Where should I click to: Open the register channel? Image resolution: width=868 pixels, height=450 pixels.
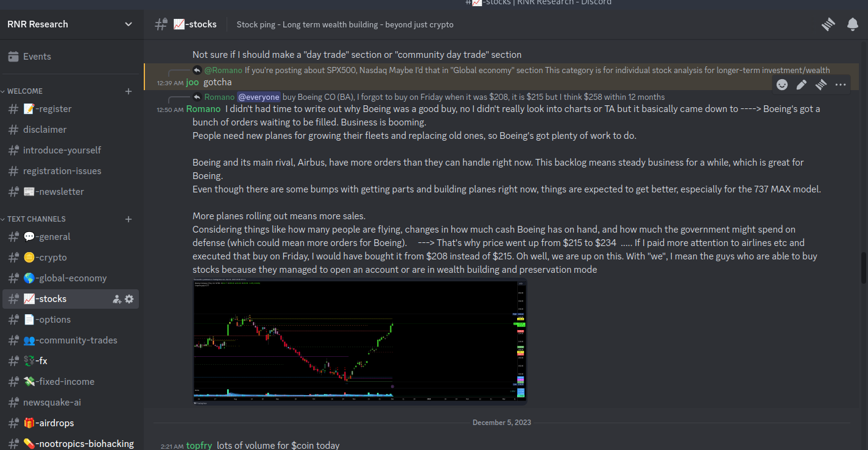point(71,109)
